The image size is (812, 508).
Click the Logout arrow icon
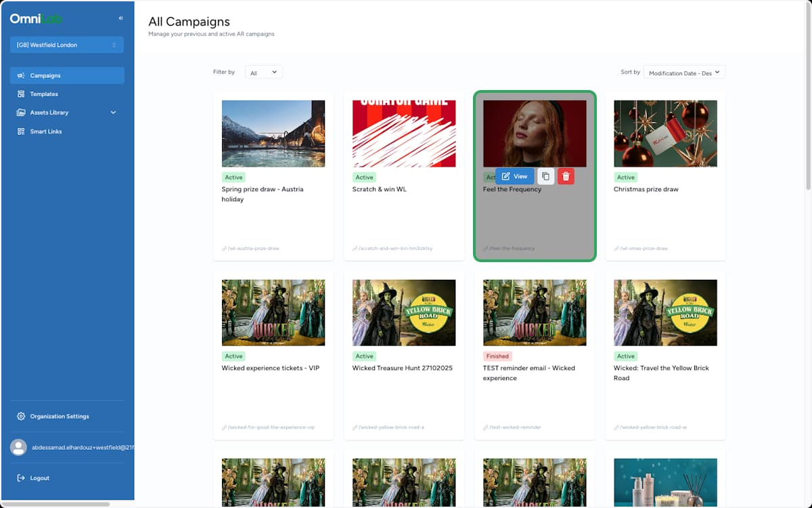click(21, 478)
